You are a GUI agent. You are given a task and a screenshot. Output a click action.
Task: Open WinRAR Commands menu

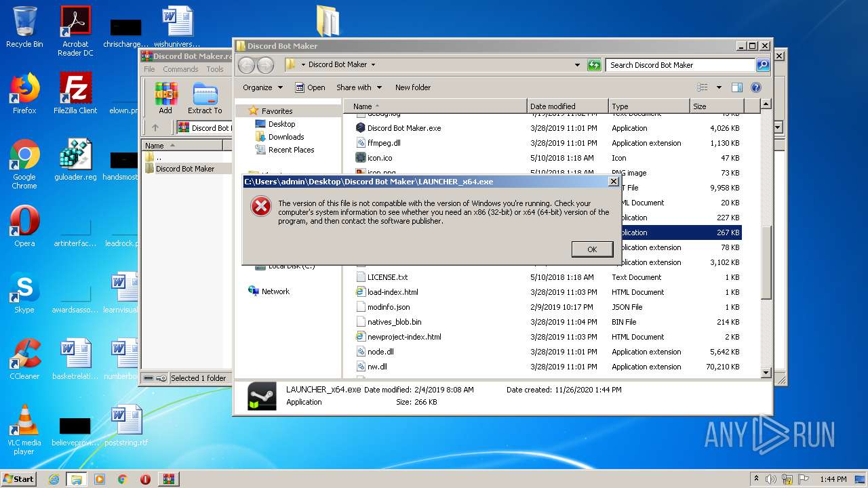[180, 69]
